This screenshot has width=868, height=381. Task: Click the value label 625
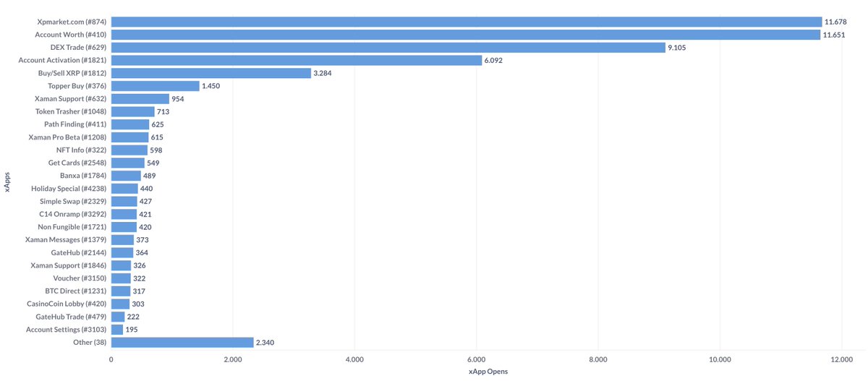click(x=158, y=124)
